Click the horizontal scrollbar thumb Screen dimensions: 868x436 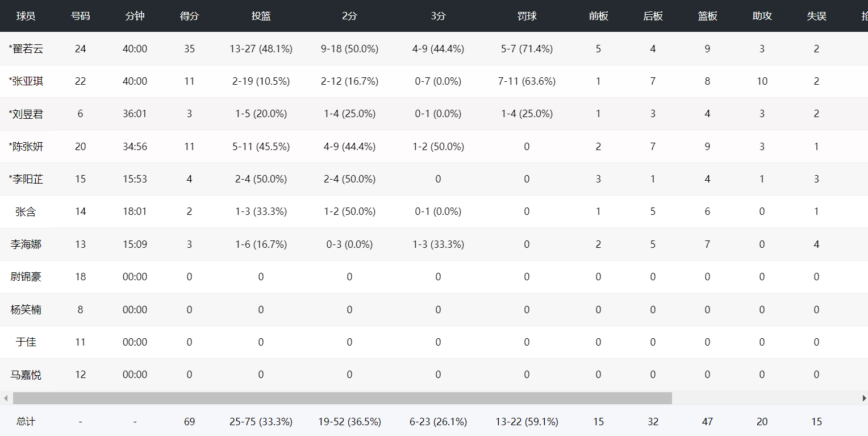point(342,398)
